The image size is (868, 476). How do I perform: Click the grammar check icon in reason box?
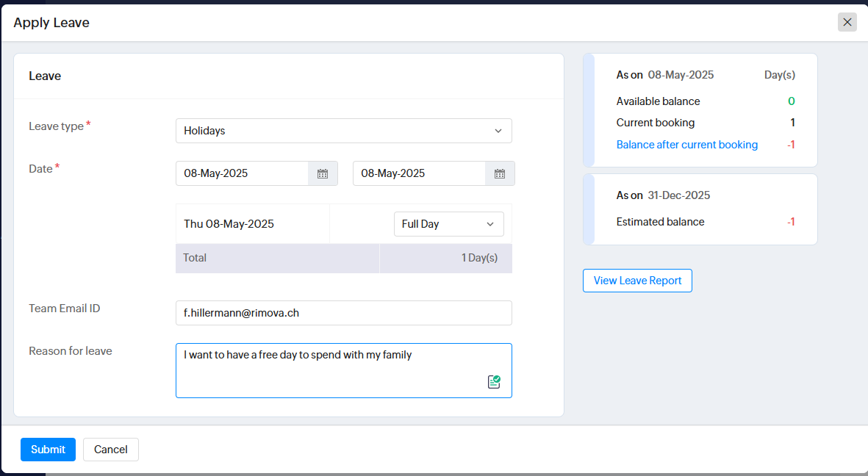coord(494,381)
